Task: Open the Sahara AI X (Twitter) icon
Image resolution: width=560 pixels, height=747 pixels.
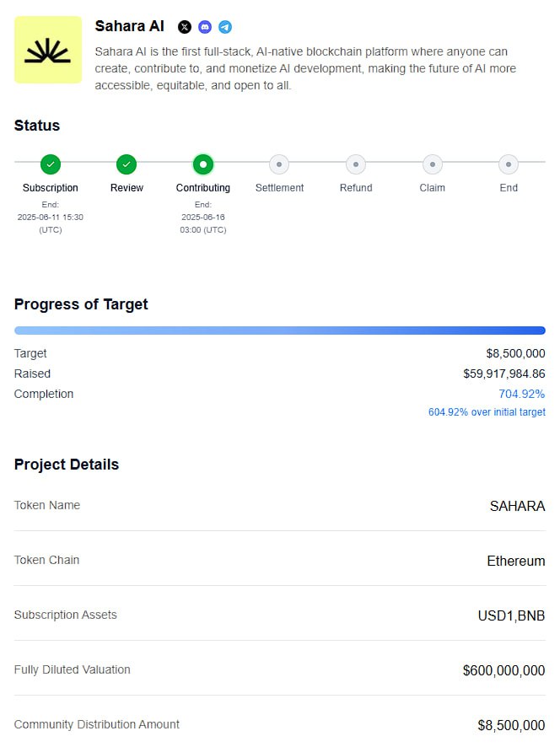Action: (x=185, y=27)
